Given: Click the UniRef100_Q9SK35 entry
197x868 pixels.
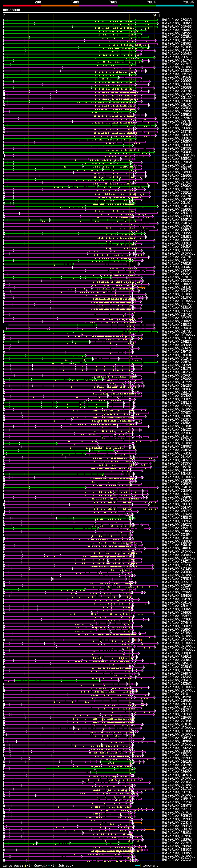Looking at the screenshot, I should click(x=177, y=71).
